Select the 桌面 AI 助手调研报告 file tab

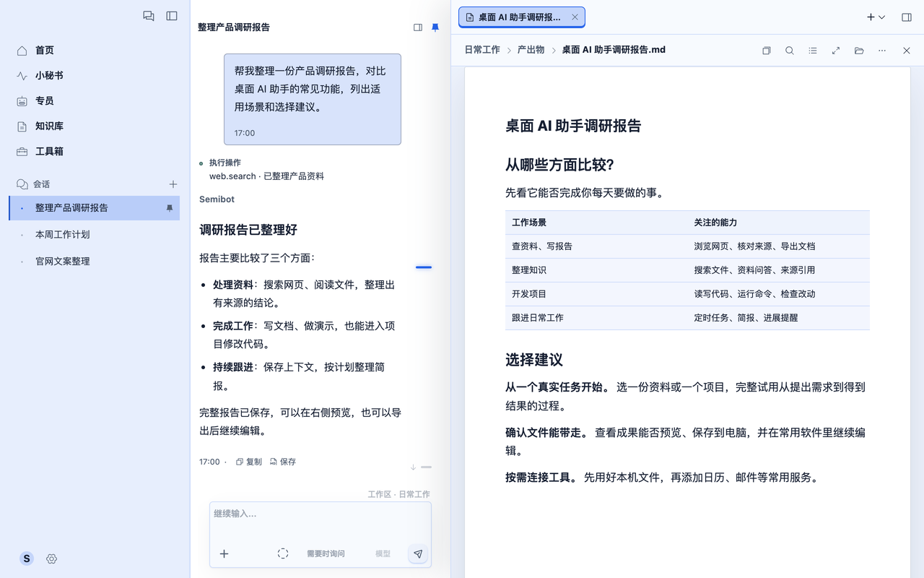click(x=521, y=17)
